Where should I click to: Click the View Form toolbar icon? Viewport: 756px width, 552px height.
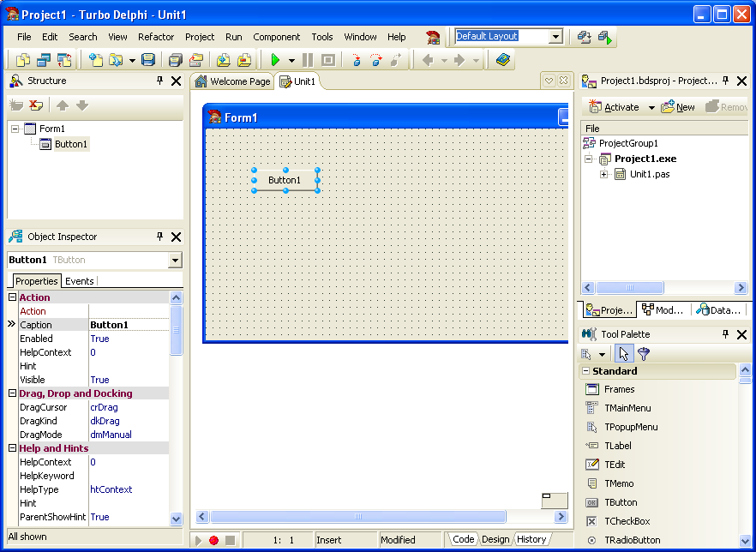point(44,60)
